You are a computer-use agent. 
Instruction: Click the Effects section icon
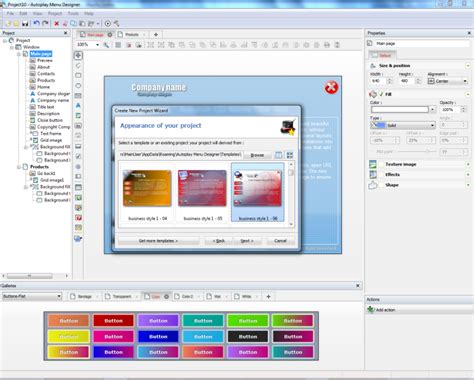(x=373, y=175)
